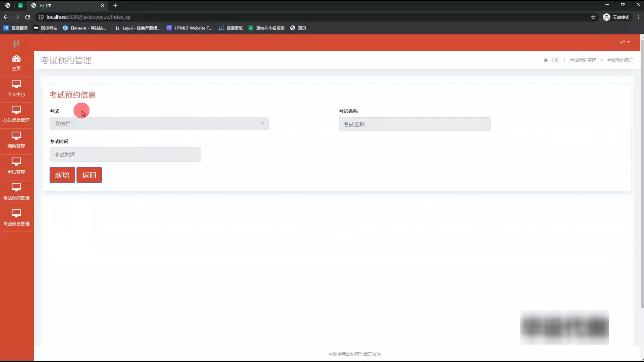Open 公告信息管理 sidebar icon

[16, 110]
